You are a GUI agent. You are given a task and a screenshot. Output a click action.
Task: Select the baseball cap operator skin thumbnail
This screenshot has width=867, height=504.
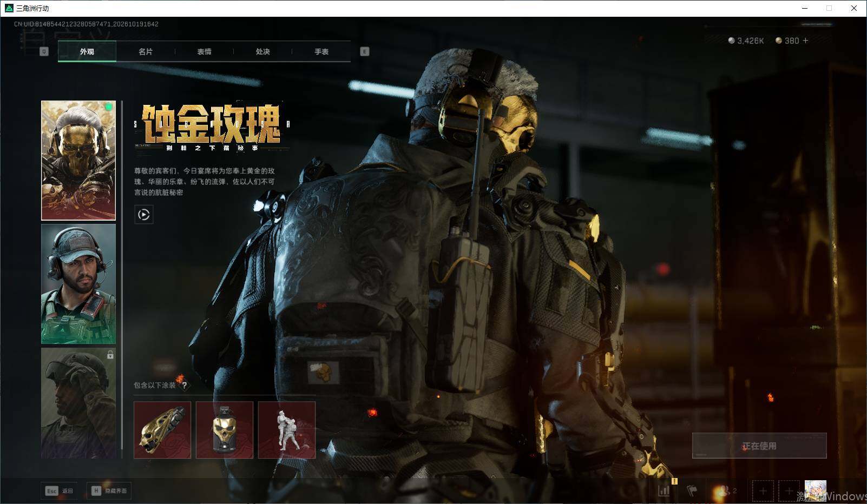click(78, 284)
